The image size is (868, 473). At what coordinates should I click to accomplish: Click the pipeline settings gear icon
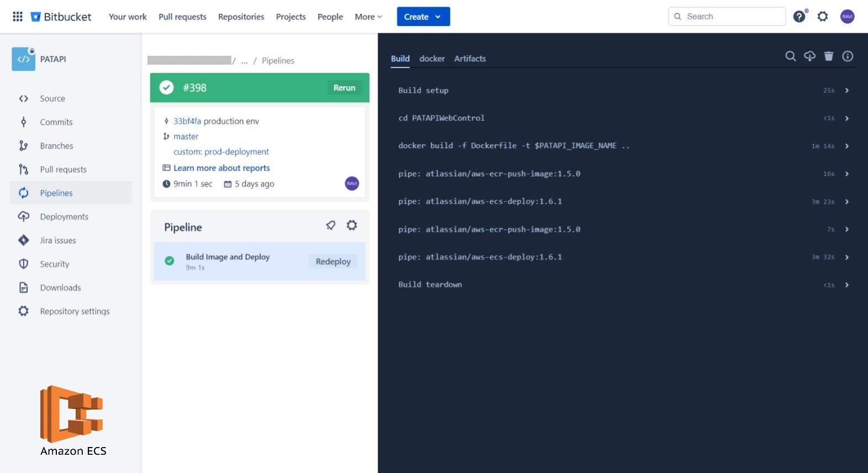point(352,225)
